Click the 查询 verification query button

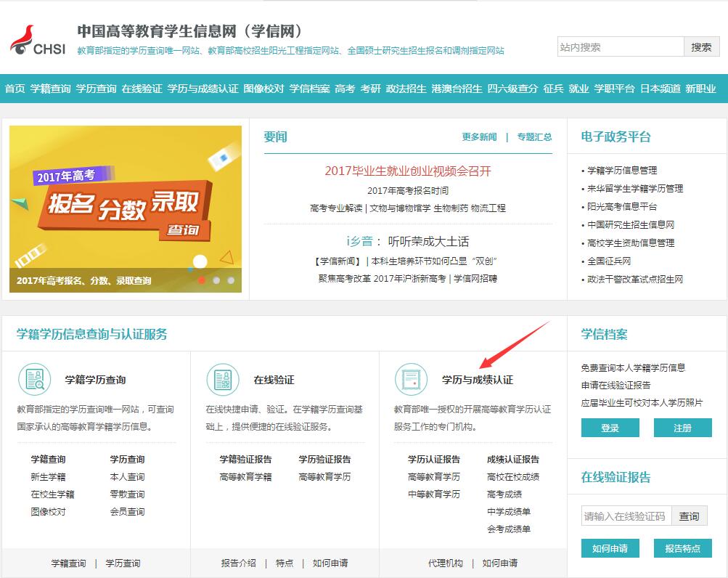pos(690,516)
